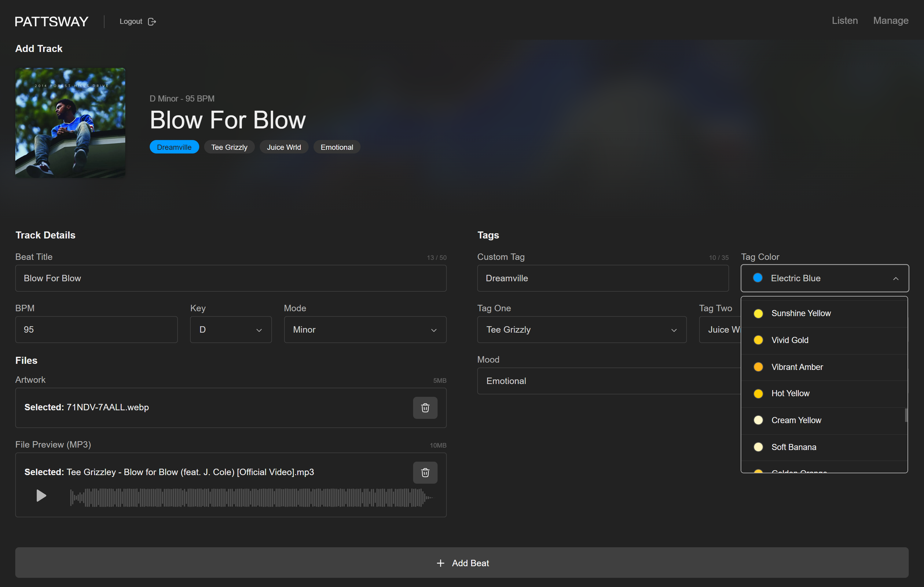
Task: Open the Manage page
Action: [x=891, y=20]
